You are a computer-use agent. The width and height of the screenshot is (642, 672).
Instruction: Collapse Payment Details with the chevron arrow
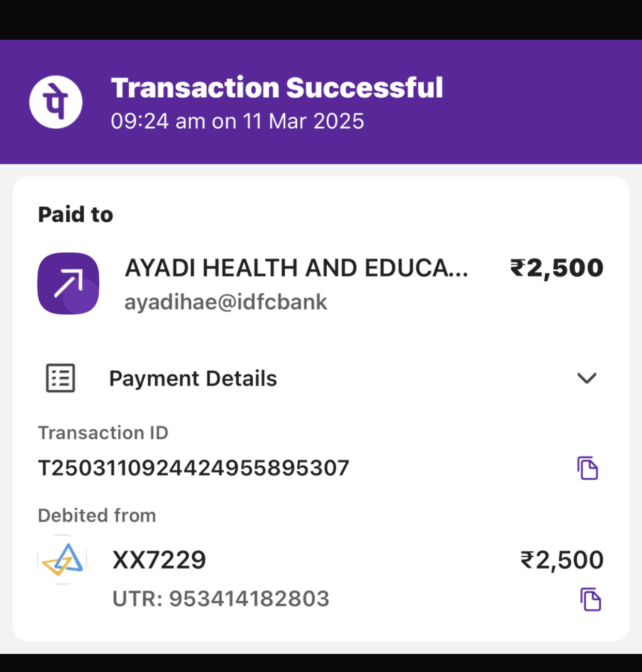(x=587, y=378)
